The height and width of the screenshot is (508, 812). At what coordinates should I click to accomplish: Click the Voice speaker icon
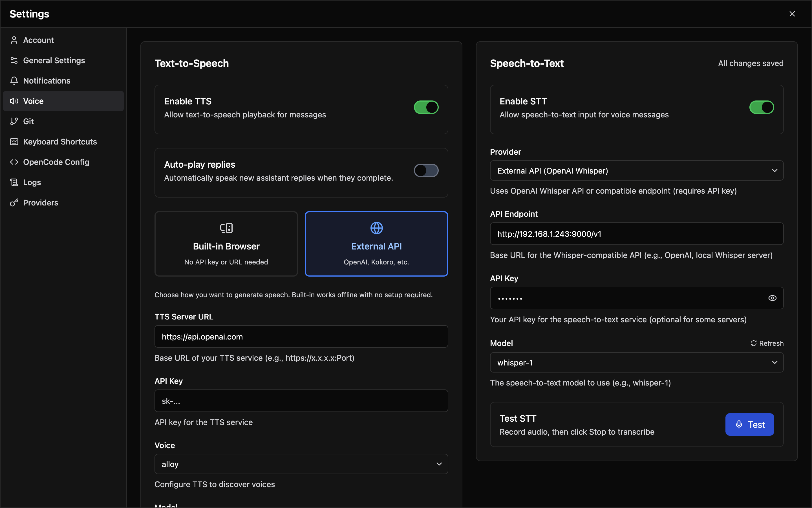[14, 101]
